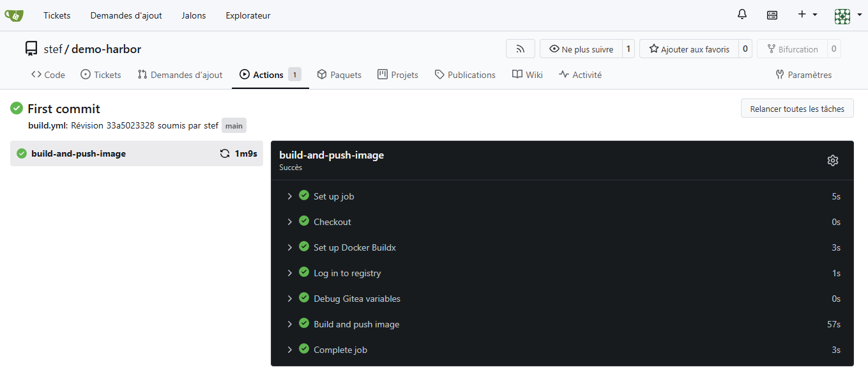868x390 pixels.
Task: Toggle Ne plus suivre watch button
Action: click(581, 49)
